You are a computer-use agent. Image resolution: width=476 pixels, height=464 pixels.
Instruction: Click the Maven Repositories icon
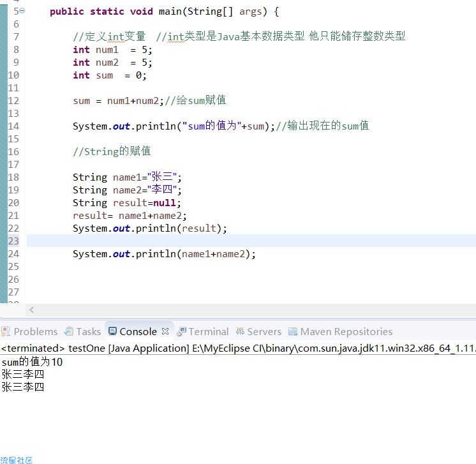coord(293,332)
